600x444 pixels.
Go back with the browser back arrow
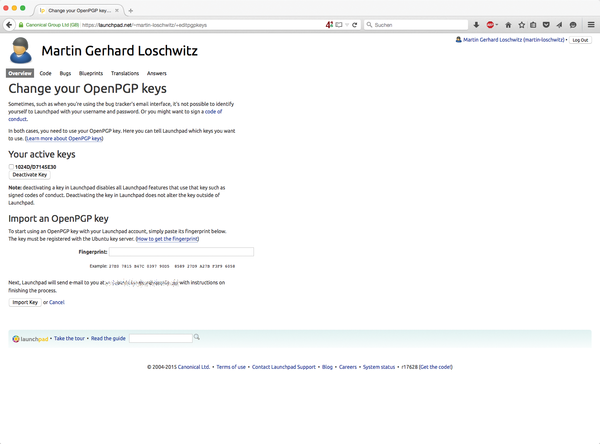tap(9, 25)
